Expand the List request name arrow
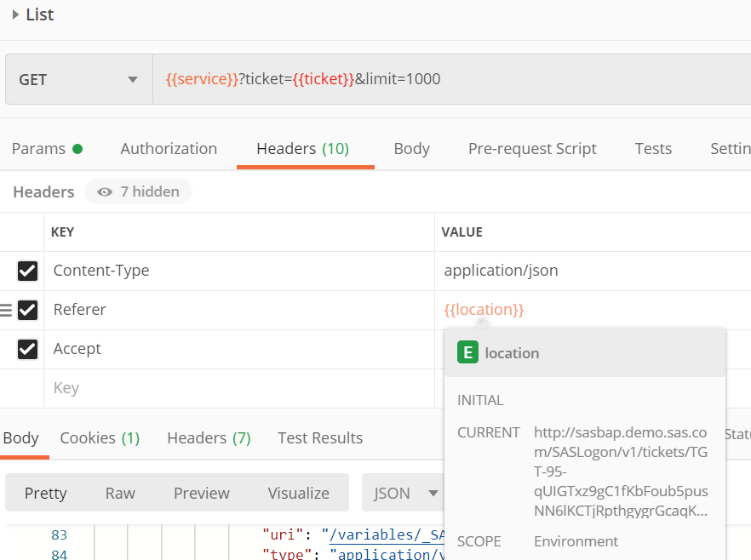 (x=15, y=14)
